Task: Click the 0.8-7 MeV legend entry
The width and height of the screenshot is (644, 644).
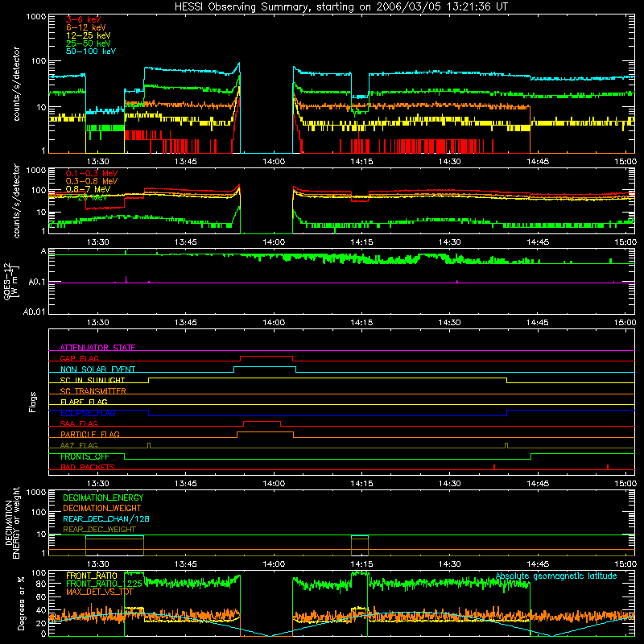Action: point(88,189)
